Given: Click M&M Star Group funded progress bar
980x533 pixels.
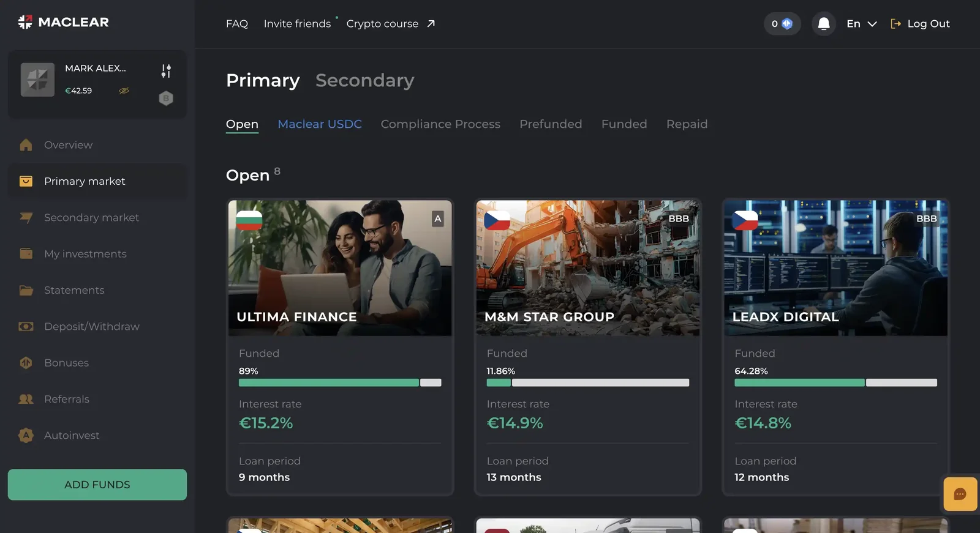Looking at the screenshot, I should pos(588,382).
